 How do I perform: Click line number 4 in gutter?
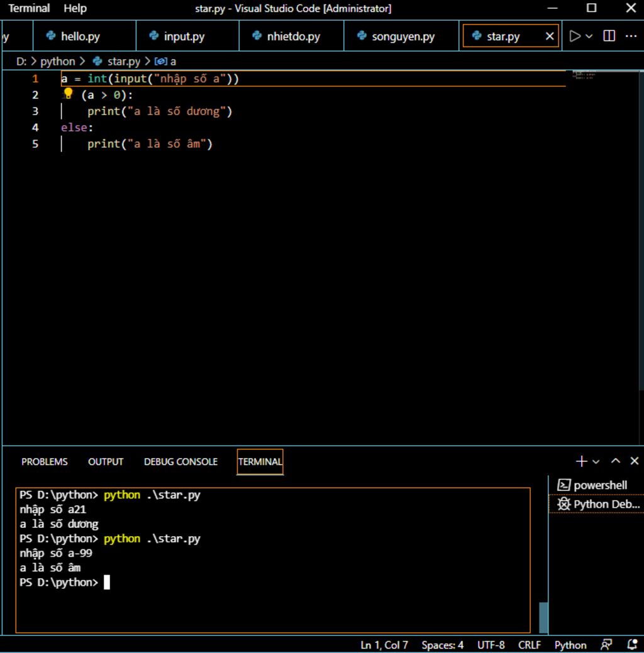pos(35,128)
